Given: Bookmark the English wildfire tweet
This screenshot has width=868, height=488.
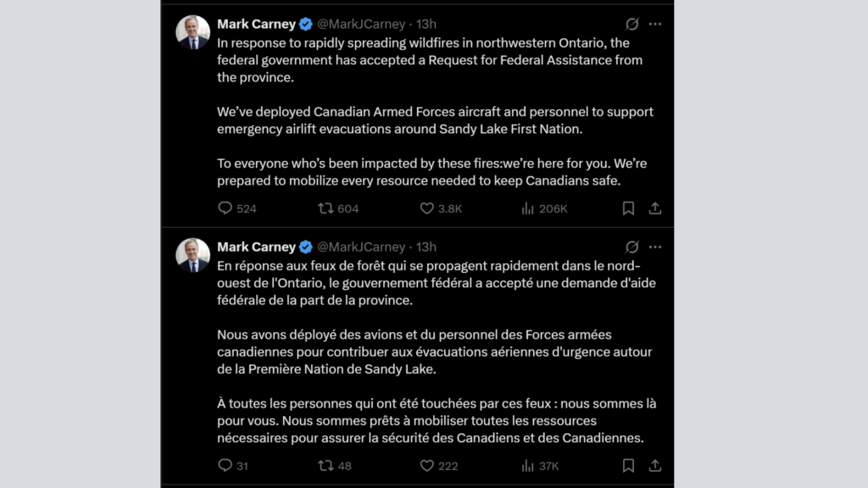Looking at the screenshot, I should pos(628,208).
